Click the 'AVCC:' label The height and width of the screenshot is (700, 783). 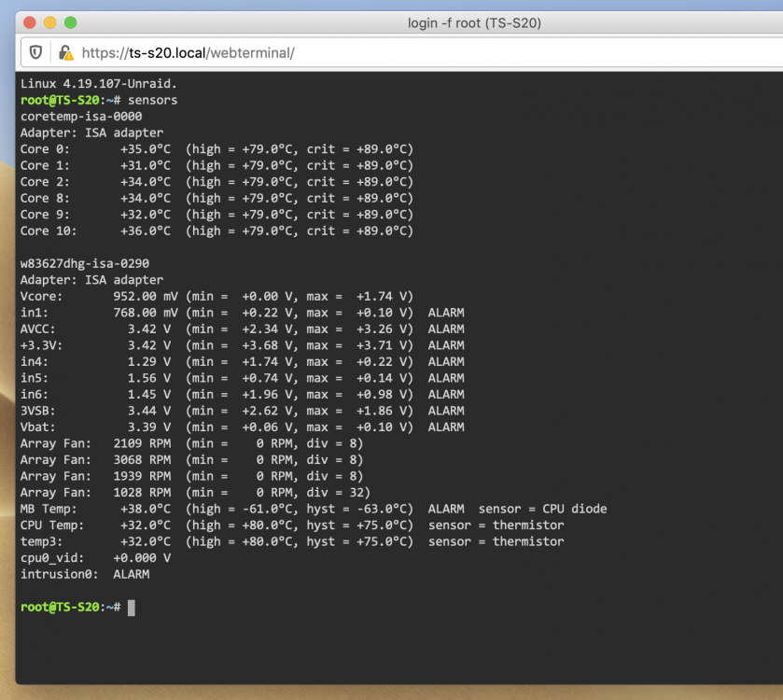pos(38,329)
